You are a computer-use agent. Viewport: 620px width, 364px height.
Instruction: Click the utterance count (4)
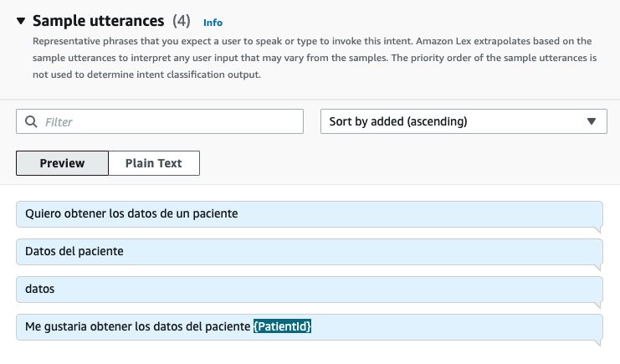click(x=182, y=21)
